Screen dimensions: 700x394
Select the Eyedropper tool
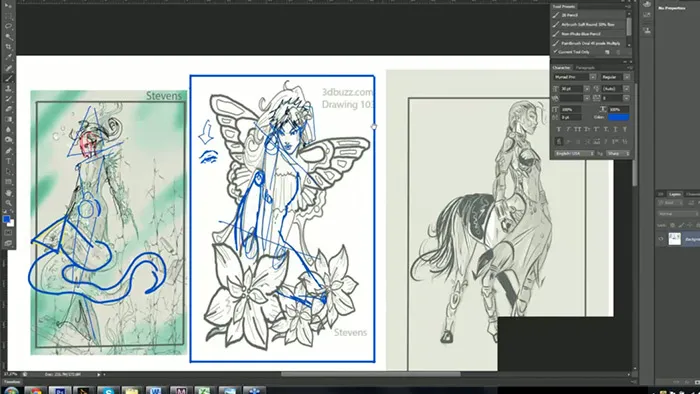point(8,57)
